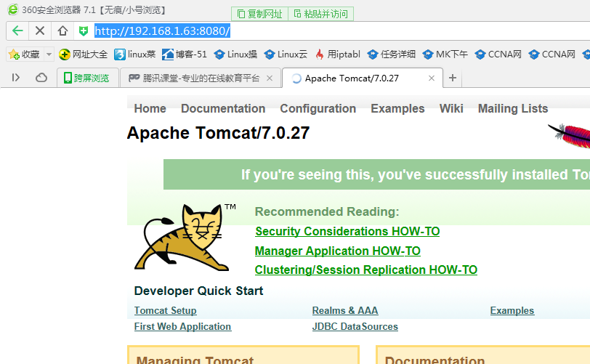Click the Apache Tomcat/7.0.27 page heading
This screenshot has width=590, height=364.
click(x=218, y=133)
